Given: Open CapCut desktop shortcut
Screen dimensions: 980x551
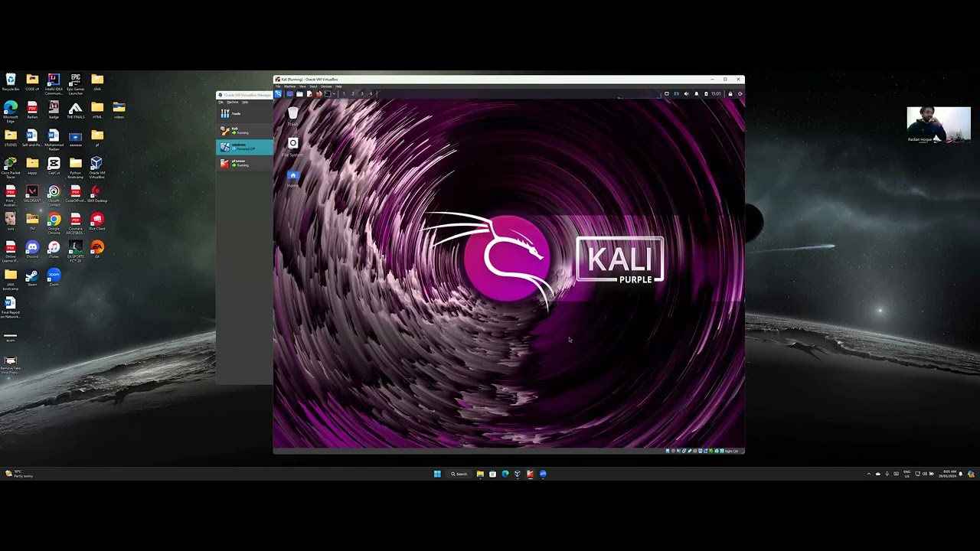Looking at the screenshot, I should pos(54,166).
